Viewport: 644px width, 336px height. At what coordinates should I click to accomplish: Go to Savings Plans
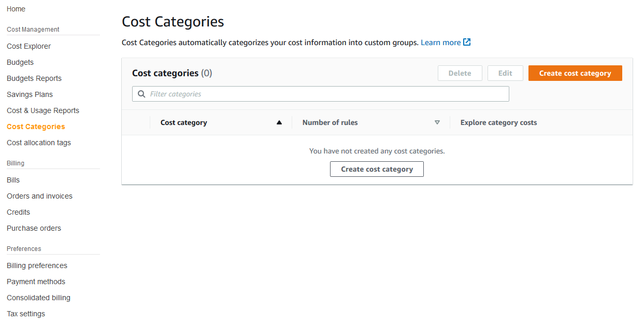[30, 94]
